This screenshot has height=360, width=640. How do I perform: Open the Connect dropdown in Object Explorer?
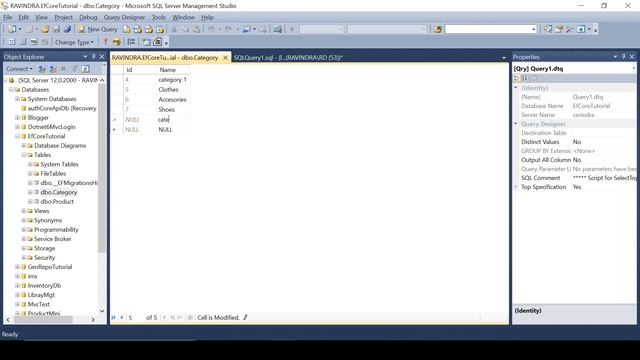pos(19,69)
